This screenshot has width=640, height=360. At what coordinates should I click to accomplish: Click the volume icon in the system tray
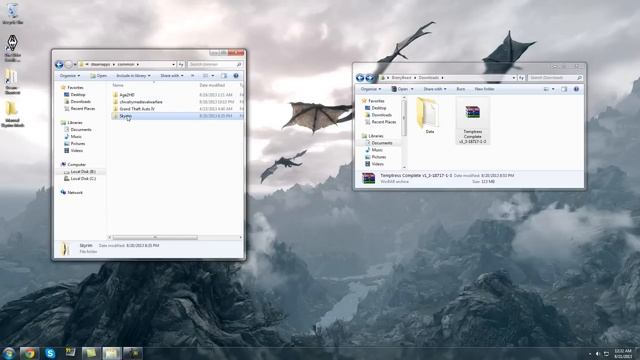click(598, 354)
